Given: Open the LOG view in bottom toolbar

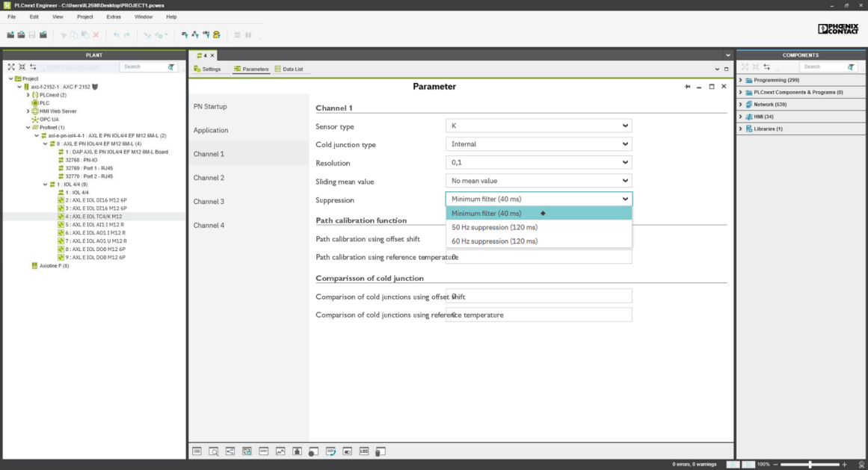Looking at the screenshot, I should pyautogui.click(x=364, y=451).
